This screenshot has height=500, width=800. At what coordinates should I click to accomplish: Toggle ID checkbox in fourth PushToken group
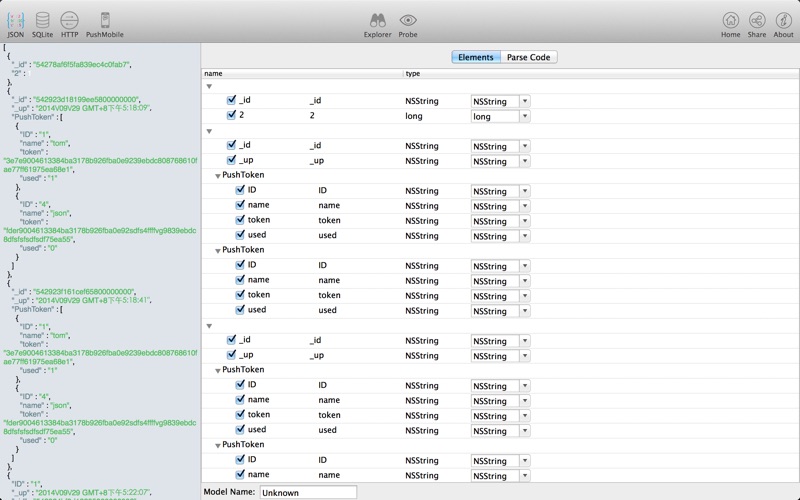pyautogui.click(x=240, y=459)
